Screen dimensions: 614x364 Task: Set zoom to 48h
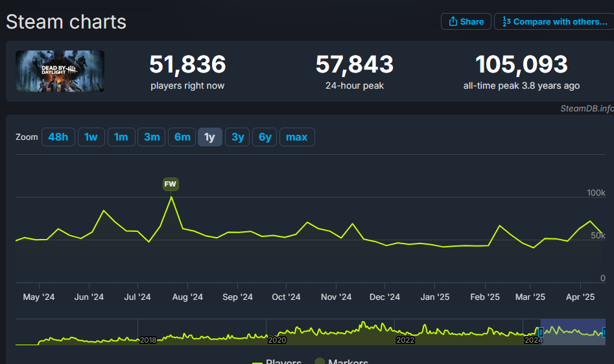pos(58,137)
